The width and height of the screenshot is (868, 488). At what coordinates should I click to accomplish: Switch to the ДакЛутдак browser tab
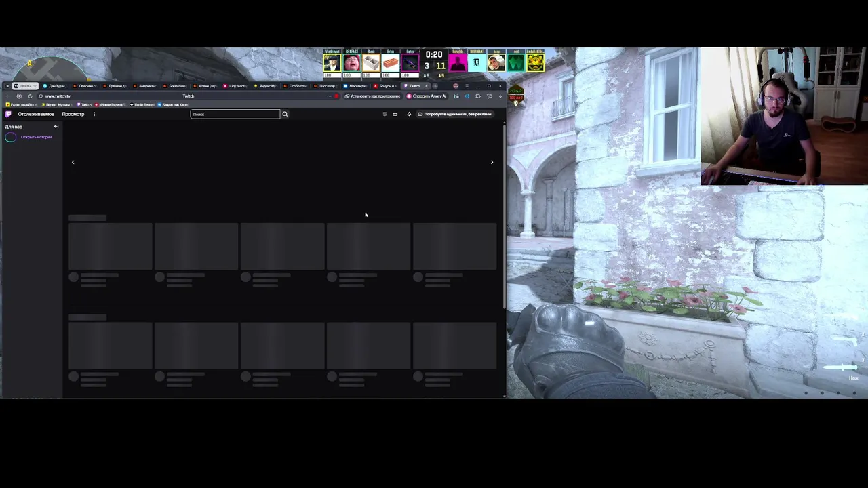click(x=54, y=86)
